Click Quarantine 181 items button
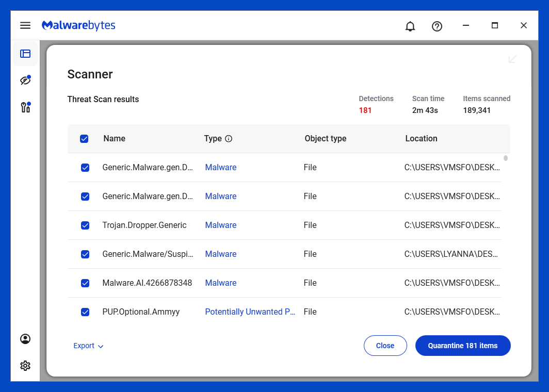The image size is (549, 392). 463,346
